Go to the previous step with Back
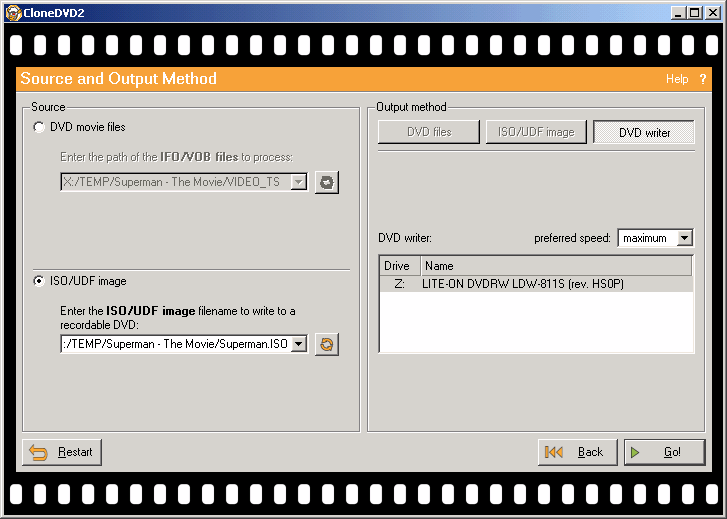 pos(578,452)
